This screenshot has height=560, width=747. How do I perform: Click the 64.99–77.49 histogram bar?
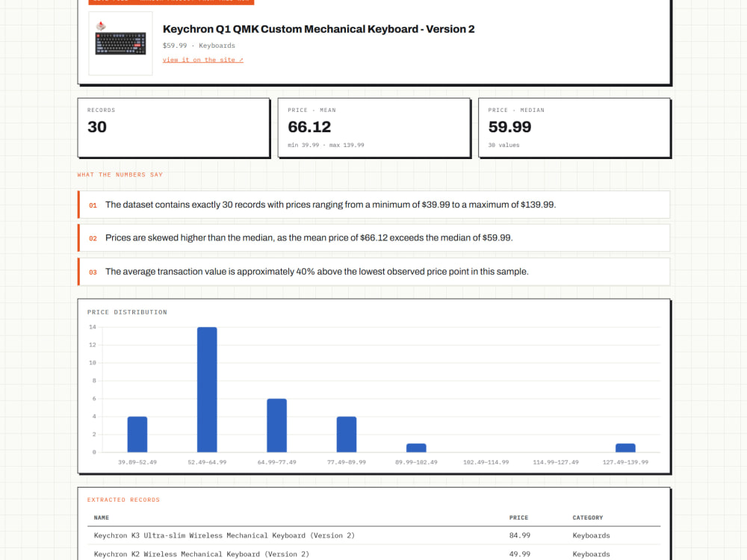click(277, 426)
